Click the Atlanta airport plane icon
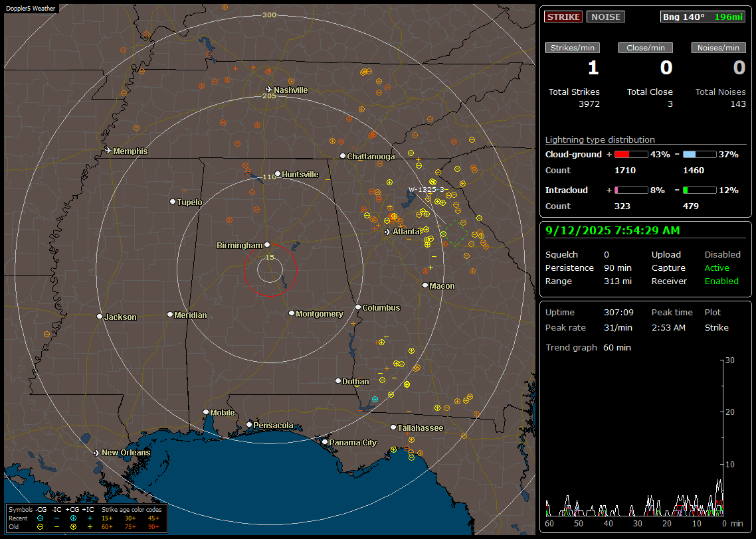The image size is (756, 539). click(x=388, y=232)
